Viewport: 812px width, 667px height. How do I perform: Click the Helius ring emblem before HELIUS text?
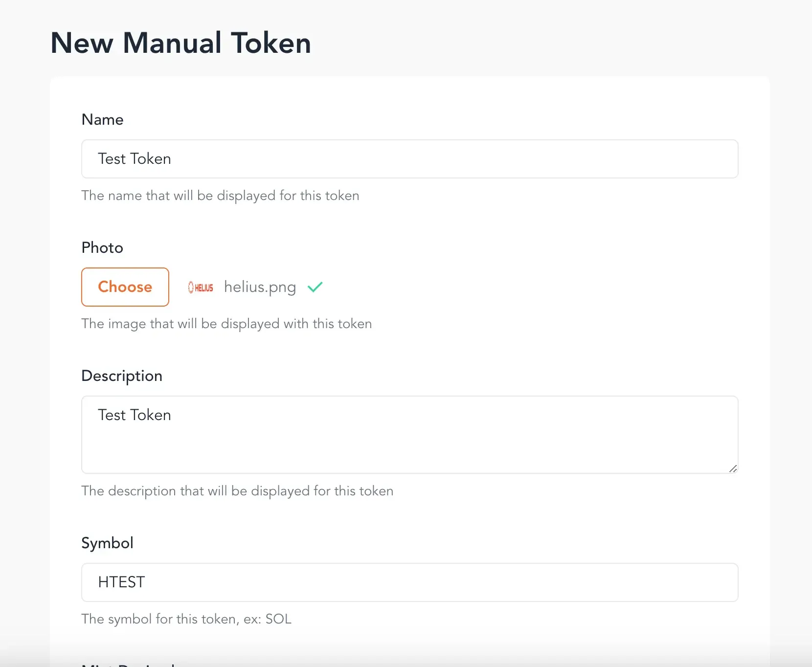tap(191, 287)
